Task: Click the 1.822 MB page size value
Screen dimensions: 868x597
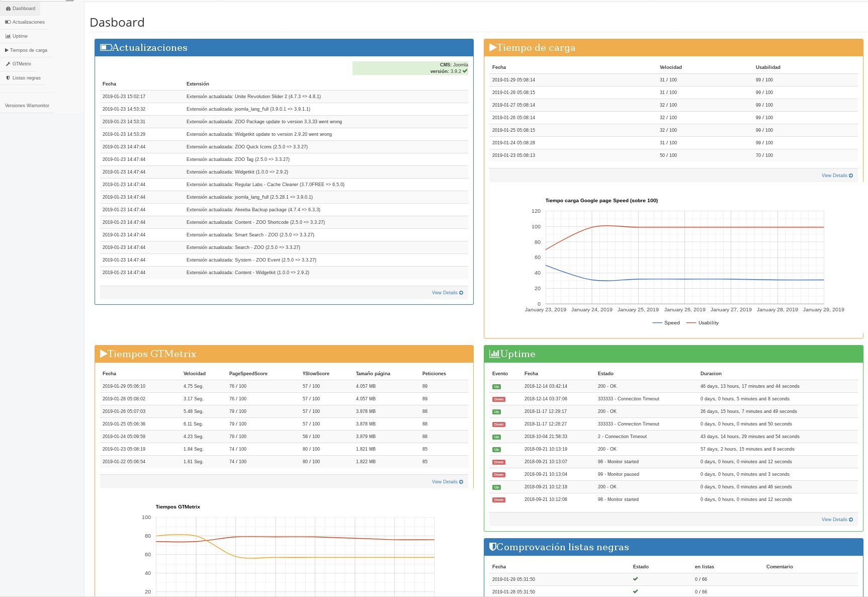Action: coord(366,462)
